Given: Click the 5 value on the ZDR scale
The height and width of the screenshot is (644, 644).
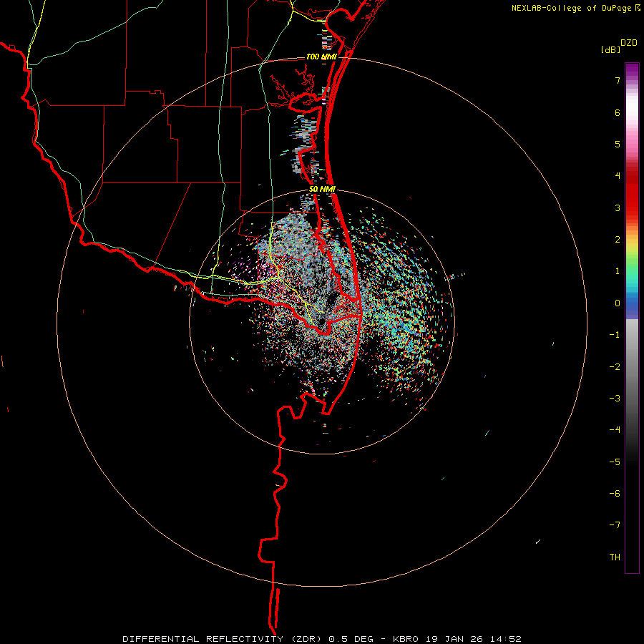Looking at the screenshot, I should (x=618, y=144).
